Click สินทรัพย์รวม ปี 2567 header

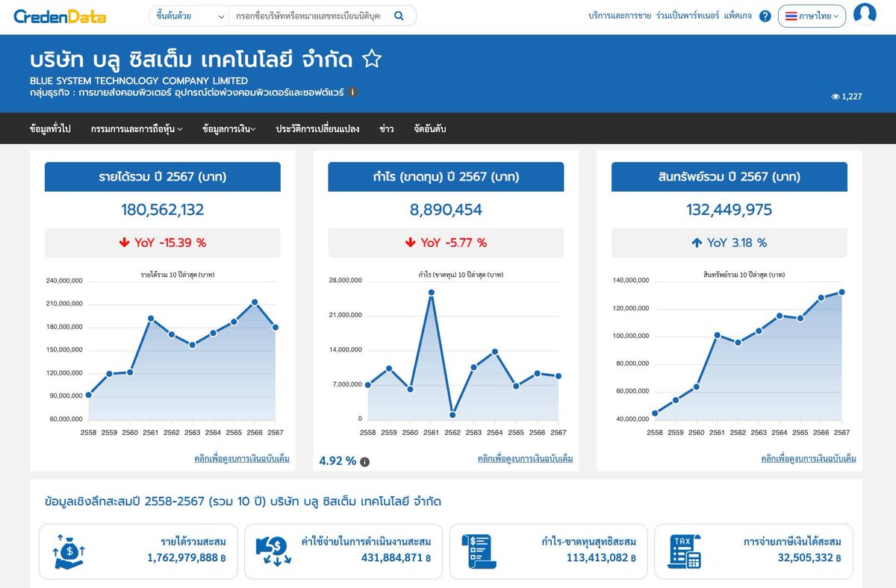coord(729,177)
